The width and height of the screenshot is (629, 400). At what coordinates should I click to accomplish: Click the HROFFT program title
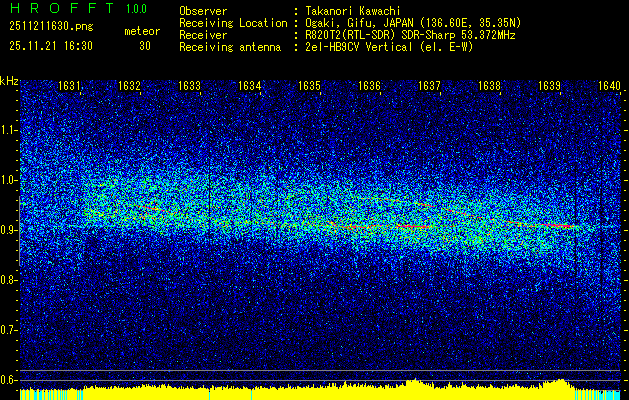[x=62, y=8]
